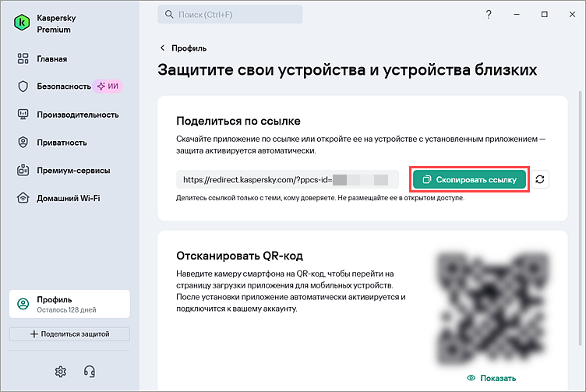The width and height of the screenshot is (586, 392).
Task: Click the Профиль breadcrumb link
Action: (189, 48)
